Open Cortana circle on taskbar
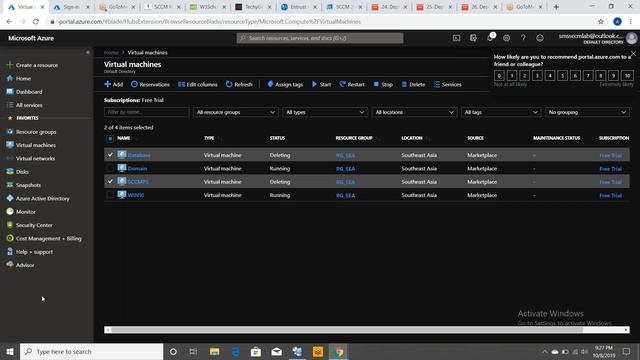This screenshot has height=360, width=640. coord(173,351)
